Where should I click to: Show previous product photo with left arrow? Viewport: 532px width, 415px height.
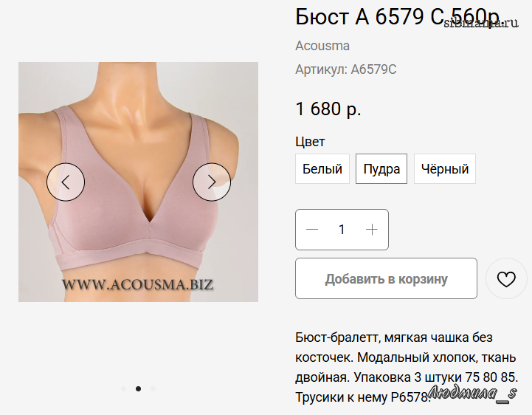[x=66, y=182]
